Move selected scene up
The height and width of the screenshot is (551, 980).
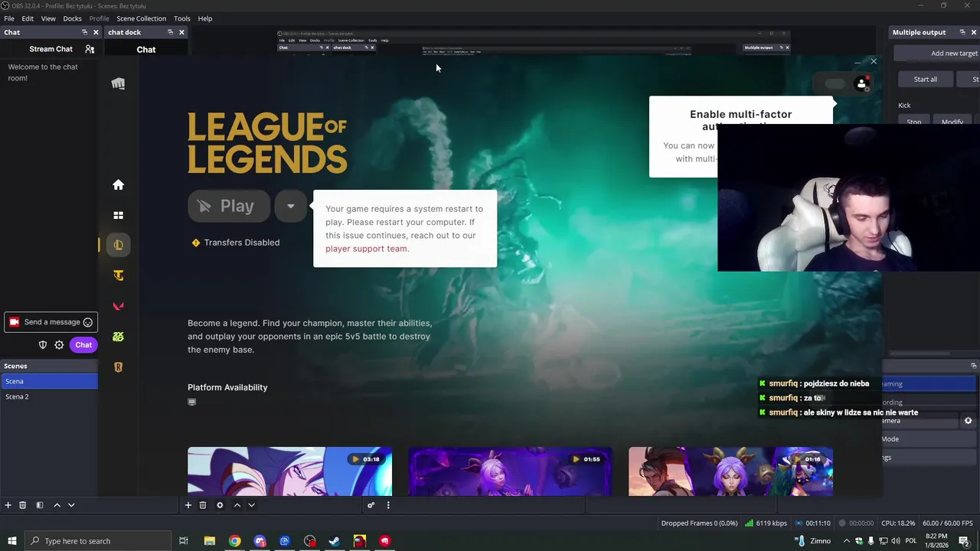point(57,505)
